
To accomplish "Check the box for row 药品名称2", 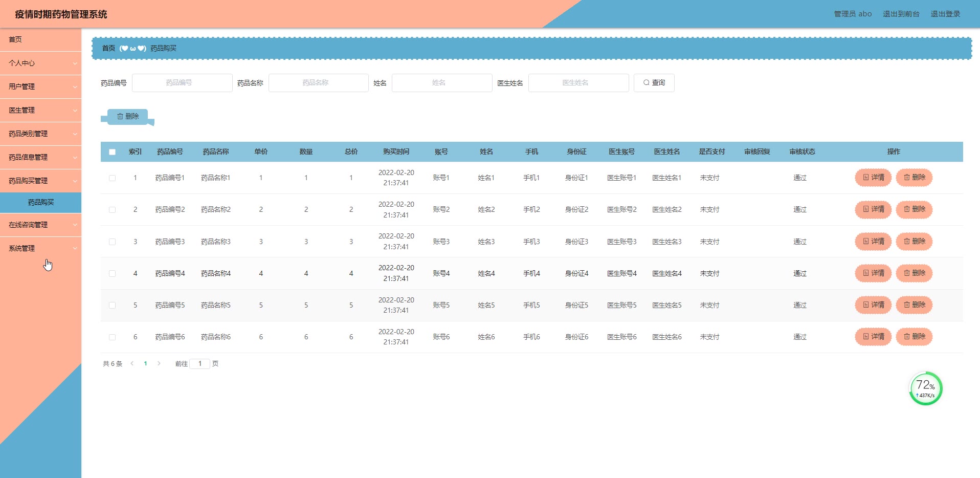I will (113, 210).
